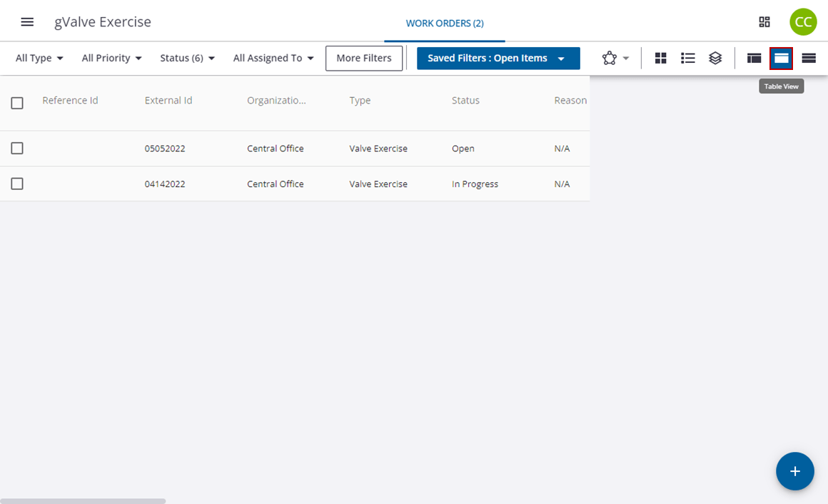828x504 pixels.
Task: Choose the full-width rows view icon
Action: click(808, 58)
